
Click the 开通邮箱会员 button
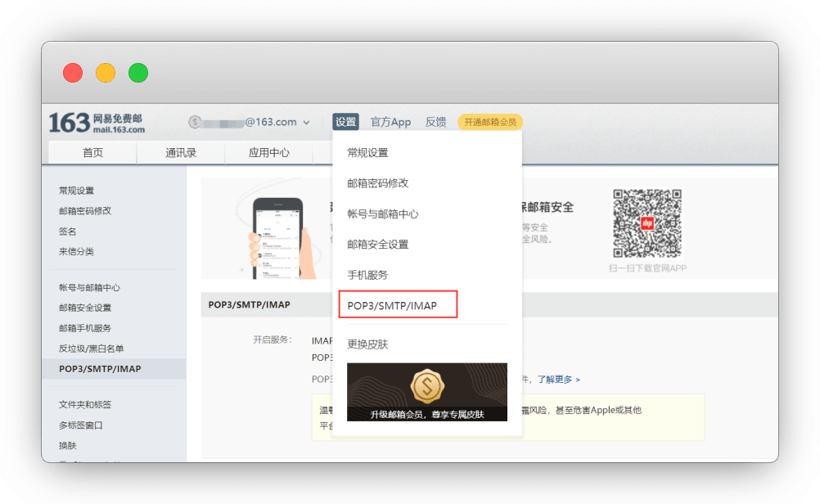[x=490, y=122]
